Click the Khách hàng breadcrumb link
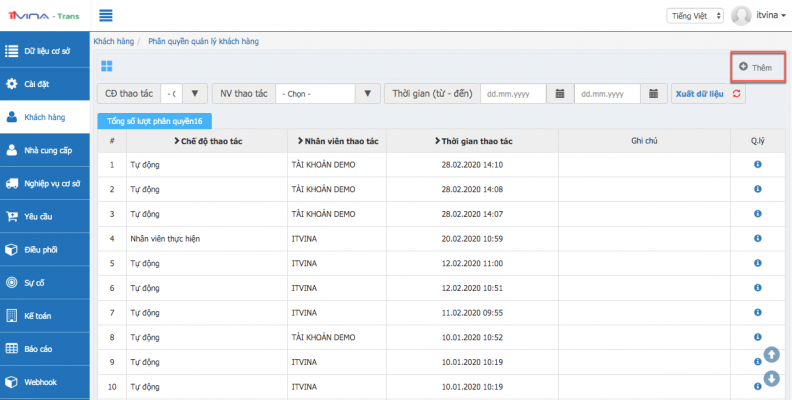 112,43
